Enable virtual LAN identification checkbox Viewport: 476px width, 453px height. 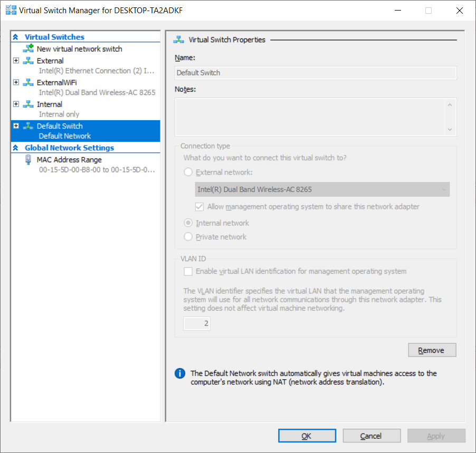point(188,271)
